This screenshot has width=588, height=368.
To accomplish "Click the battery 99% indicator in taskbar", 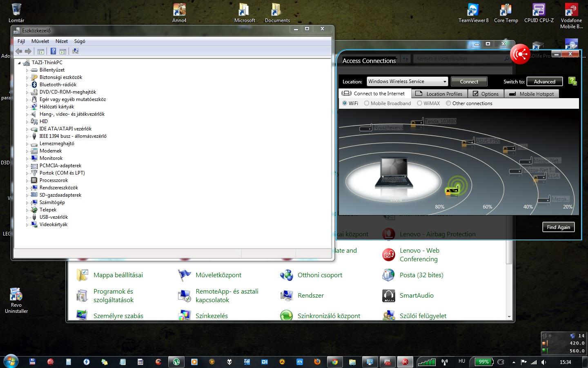I will 483,362.
